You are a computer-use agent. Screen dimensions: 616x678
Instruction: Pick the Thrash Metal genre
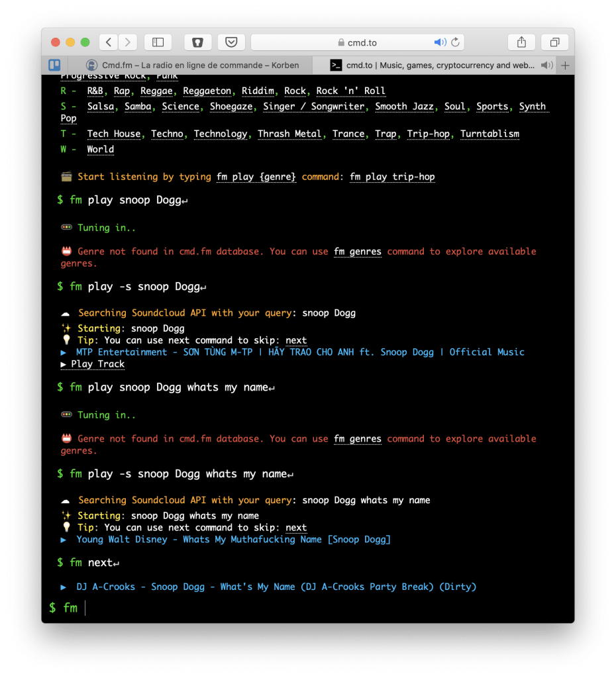tap(289, 134)
